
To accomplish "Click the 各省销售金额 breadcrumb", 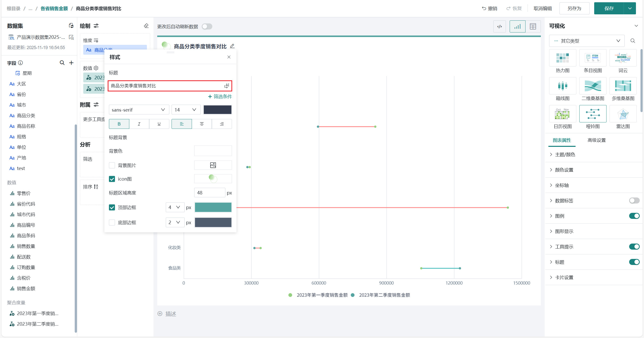I will pos(54,9).
